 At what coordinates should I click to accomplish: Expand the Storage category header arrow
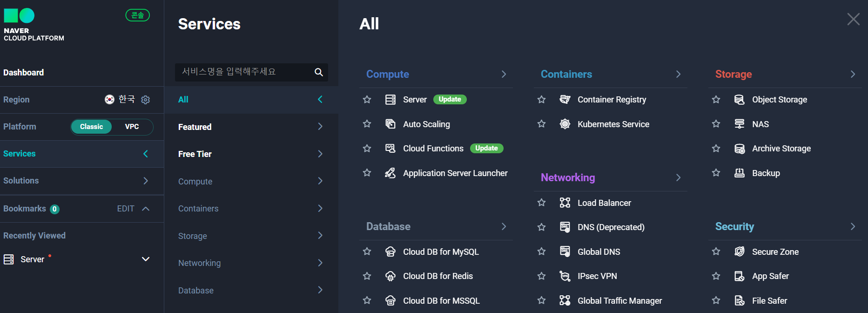853,74
